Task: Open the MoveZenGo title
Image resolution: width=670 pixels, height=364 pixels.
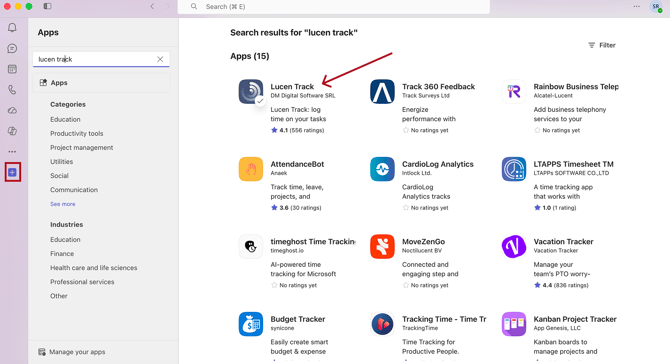Action: point(423,241)
